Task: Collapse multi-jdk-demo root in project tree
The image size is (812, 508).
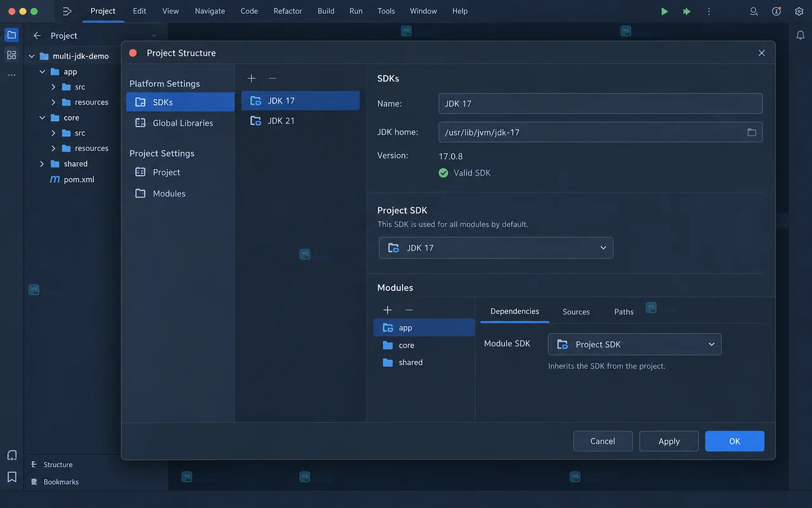Action: (31, 56)
